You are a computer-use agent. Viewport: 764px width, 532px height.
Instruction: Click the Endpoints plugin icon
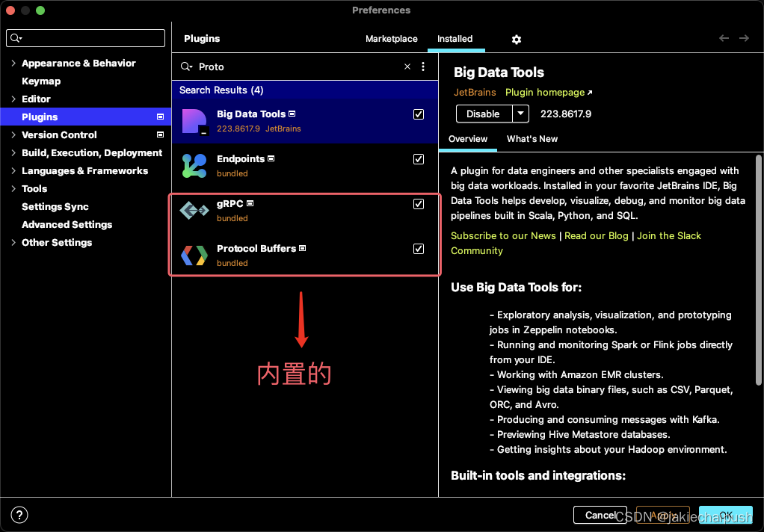pos(194,166)
